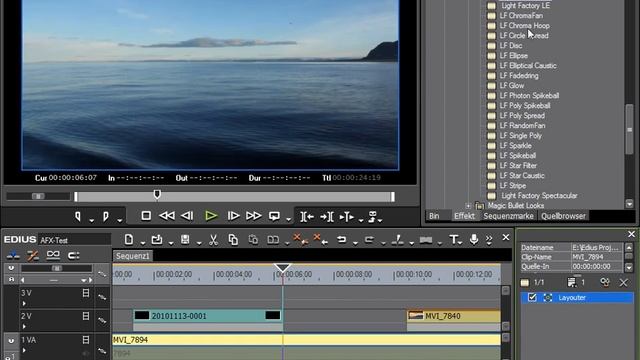Image resolution: width=640 pixels, height=360 pixels.
Task: Click the Set Out point marker icon
Action: tap(105, 216)
